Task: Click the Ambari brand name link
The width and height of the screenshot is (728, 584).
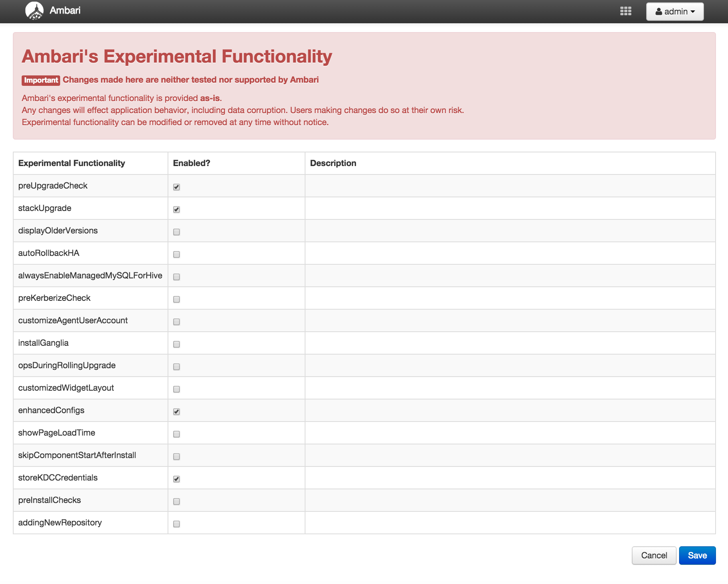Action: (x=65, y=10)
